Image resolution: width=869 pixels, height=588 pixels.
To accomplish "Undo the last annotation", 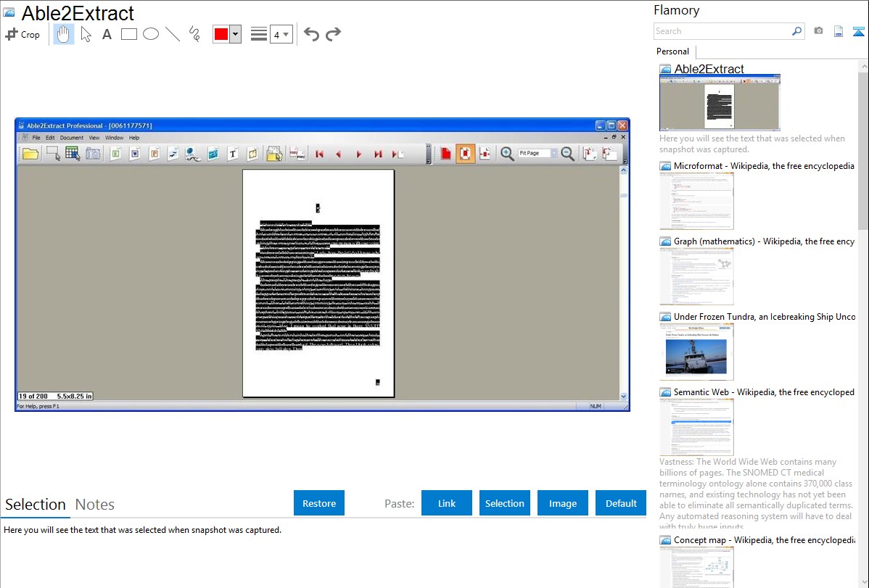I will tap(311, 34).
